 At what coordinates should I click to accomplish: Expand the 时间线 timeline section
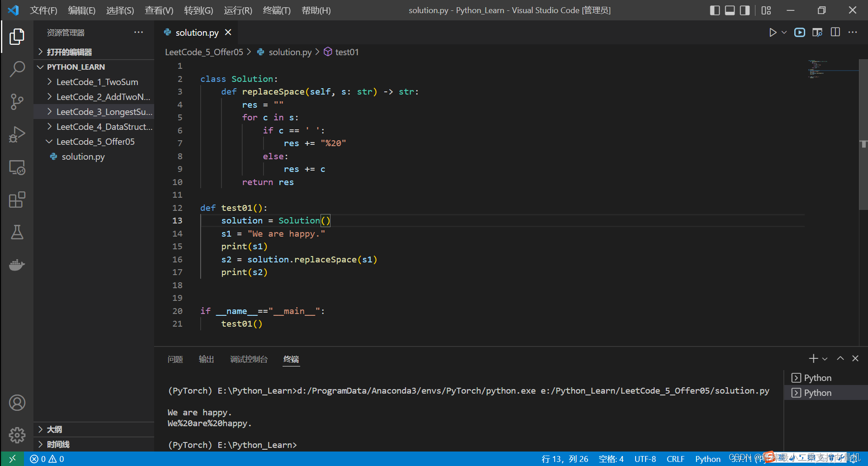[x=94, y=444]
